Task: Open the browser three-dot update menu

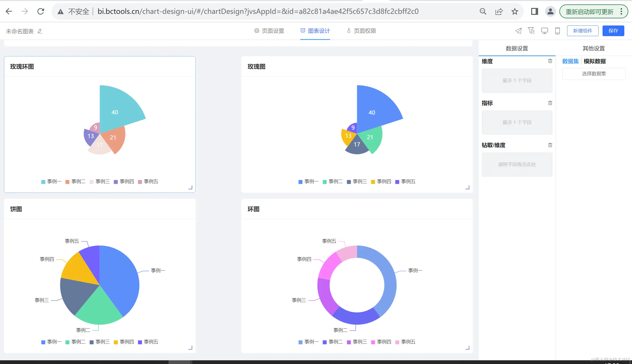Action: tap(621, 11)
